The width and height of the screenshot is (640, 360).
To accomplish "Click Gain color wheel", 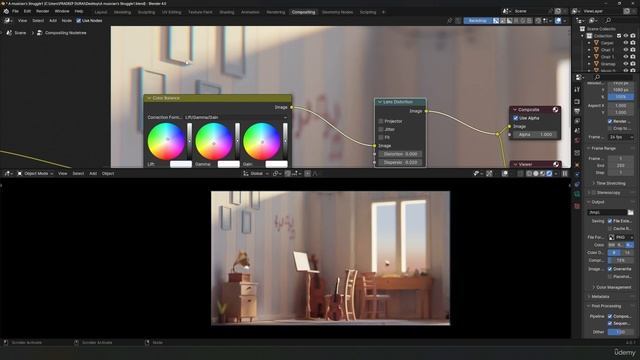I will [262, 141].
